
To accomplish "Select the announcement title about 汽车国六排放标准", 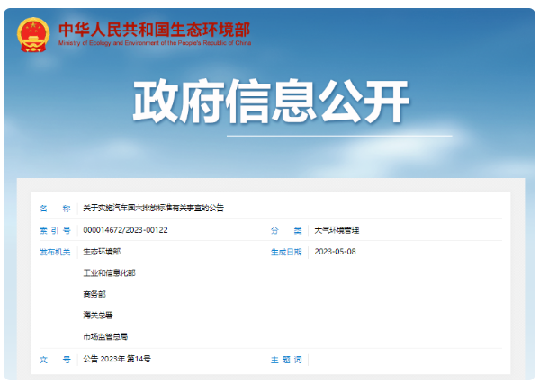I will pos(153,208).
